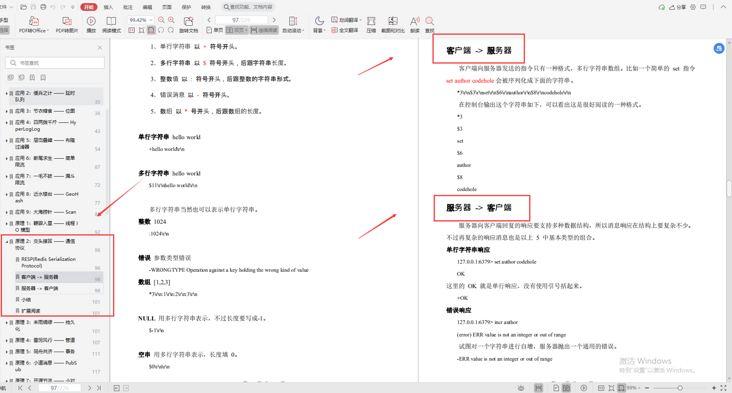Close the 书签 bookmarks panel

99,48
